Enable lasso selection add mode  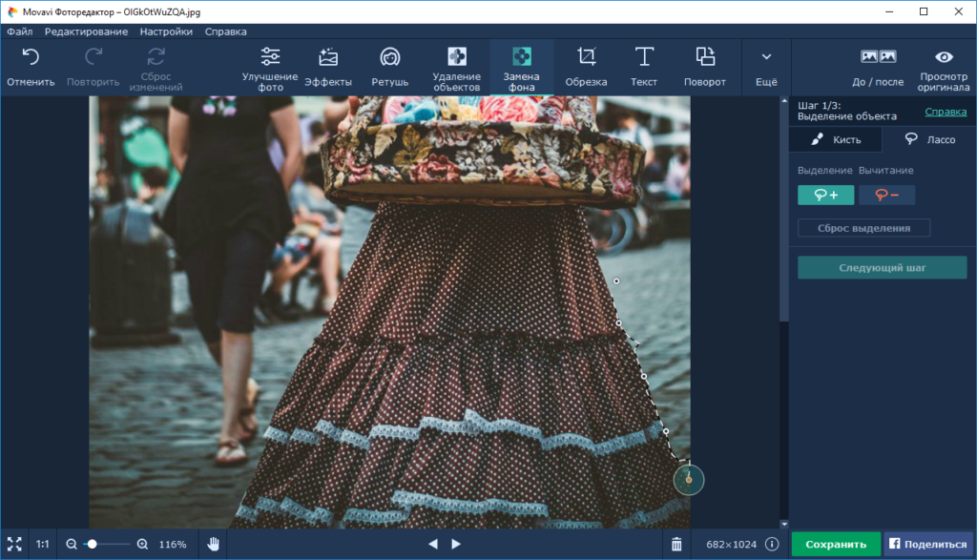(x=825, y=195)
